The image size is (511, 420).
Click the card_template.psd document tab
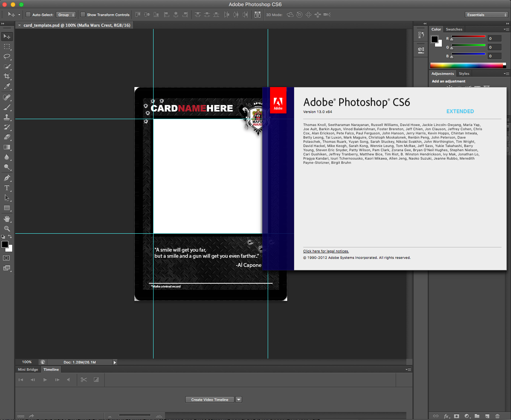point(77,25)
